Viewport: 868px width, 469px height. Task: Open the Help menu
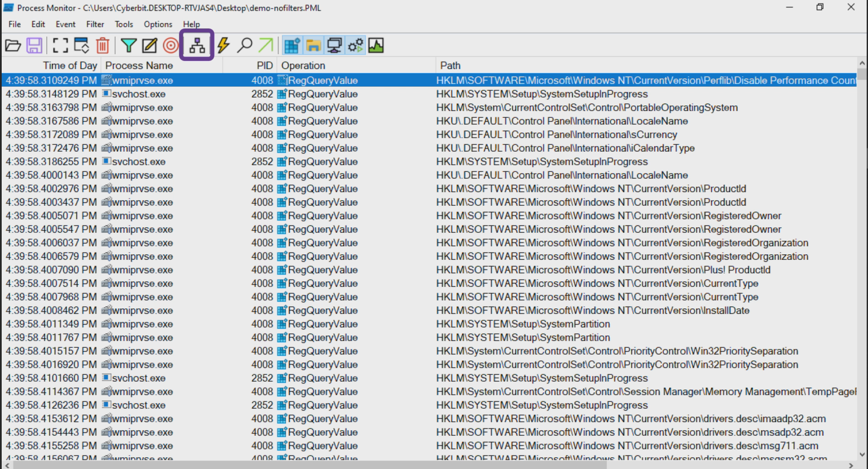pyautogui.click(x=191, y=24)
